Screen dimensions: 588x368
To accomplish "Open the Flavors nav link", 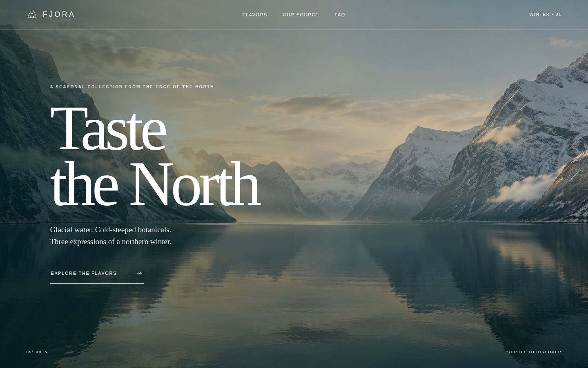I will coord(255,15).
